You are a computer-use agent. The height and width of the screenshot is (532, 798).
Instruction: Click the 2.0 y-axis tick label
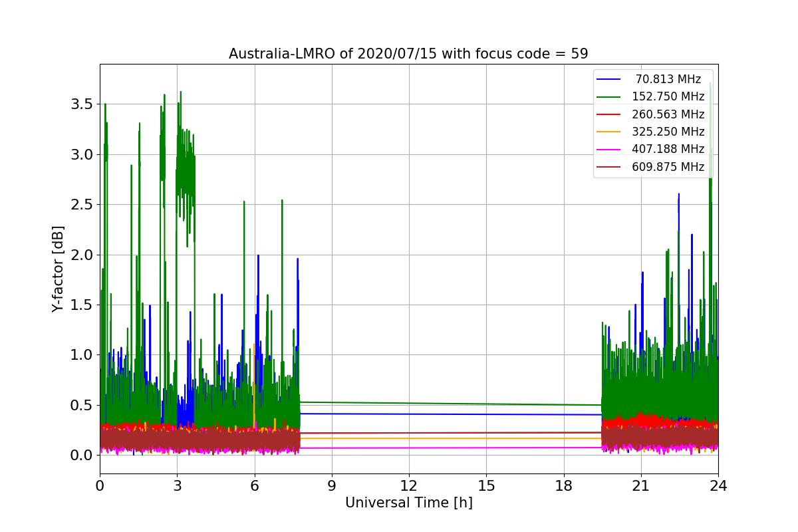82,255
